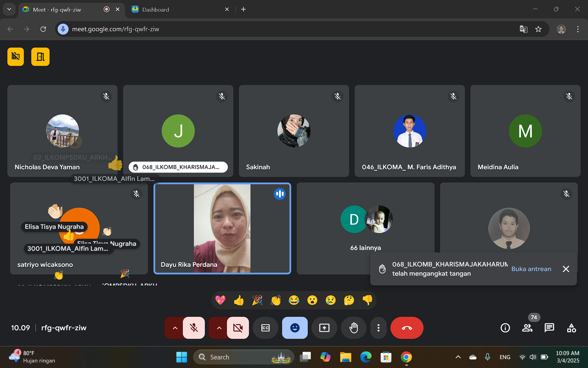Click the thinking face reaction emoji

[x=349, y=300]
